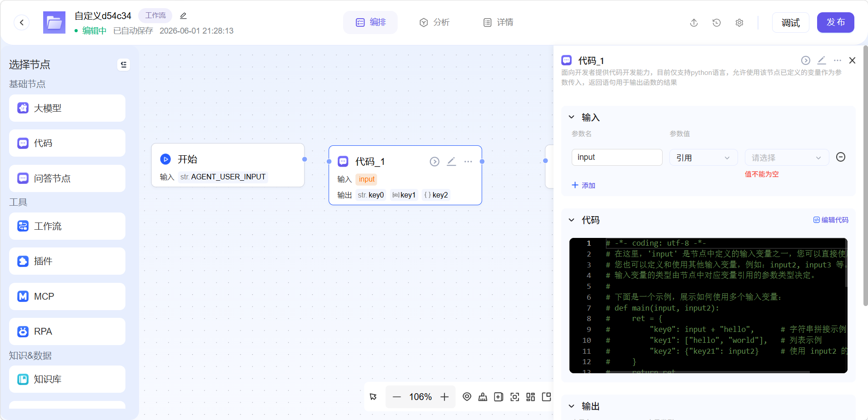The image size is (868, 420).
Task: Click the 编辑代码 link
Action: click(x=831, y=220)
